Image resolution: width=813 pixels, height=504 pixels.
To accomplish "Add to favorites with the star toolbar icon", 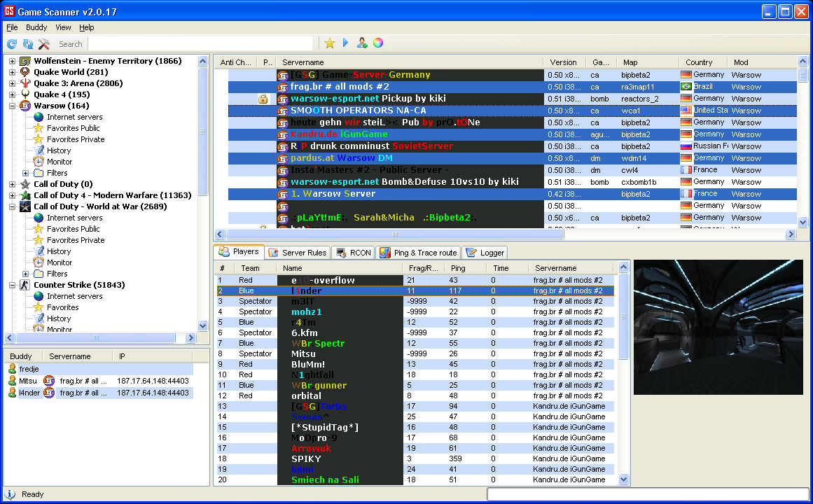I will coord(329,43).
